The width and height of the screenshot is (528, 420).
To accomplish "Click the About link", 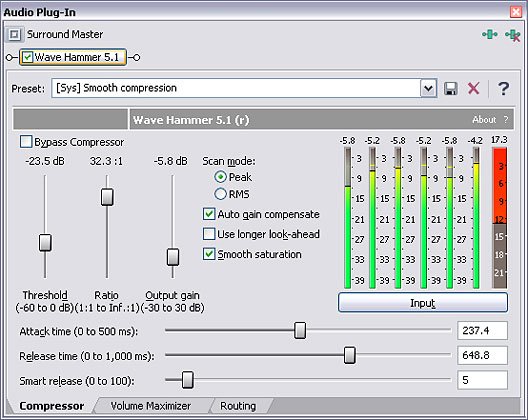I will 484,120.
